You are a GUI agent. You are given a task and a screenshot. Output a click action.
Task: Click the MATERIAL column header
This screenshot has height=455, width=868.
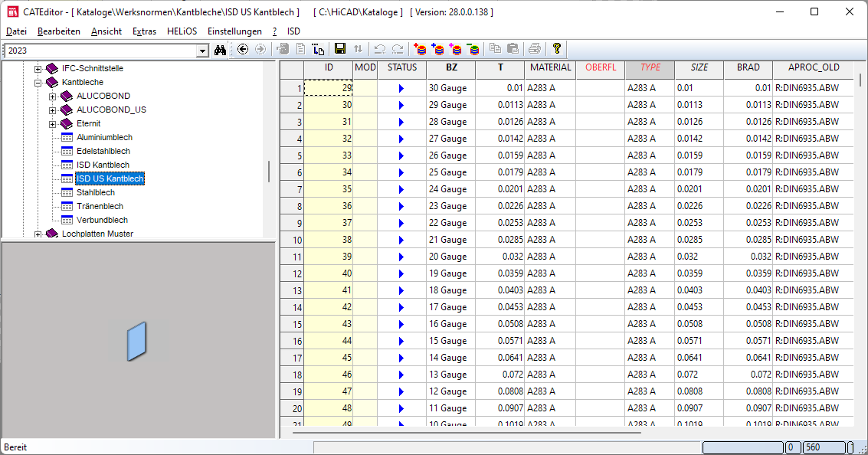(550, 68)
